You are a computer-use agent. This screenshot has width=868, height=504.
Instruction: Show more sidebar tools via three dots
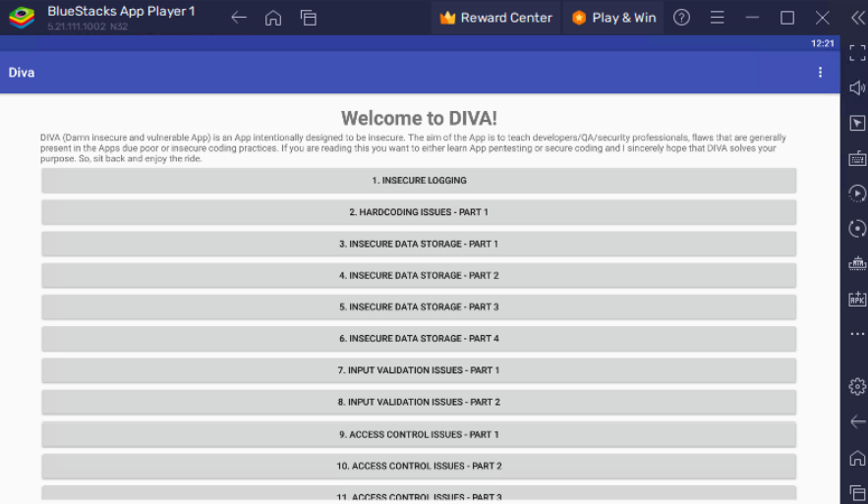(x=857, y=334)
